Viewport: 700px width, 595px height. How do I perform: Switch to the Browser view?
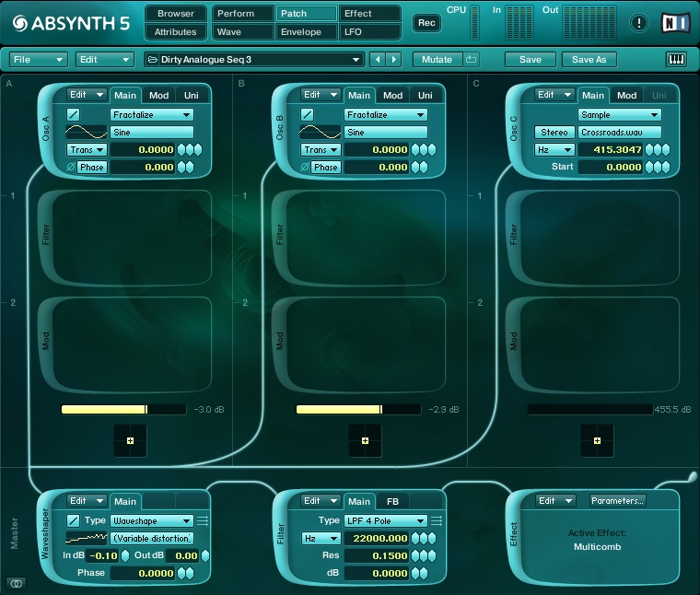tap(176, 14)
